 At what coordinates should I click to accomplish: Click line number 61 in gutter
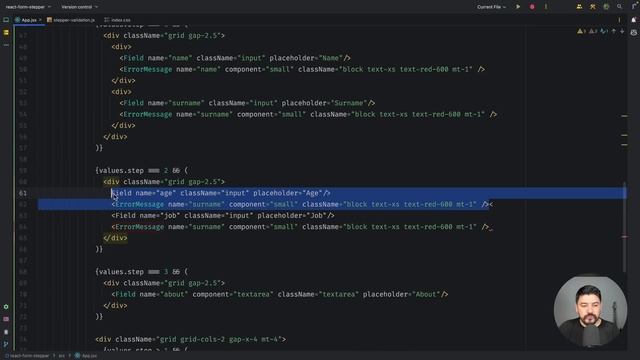pyautogui.click(x=22, y=193)
